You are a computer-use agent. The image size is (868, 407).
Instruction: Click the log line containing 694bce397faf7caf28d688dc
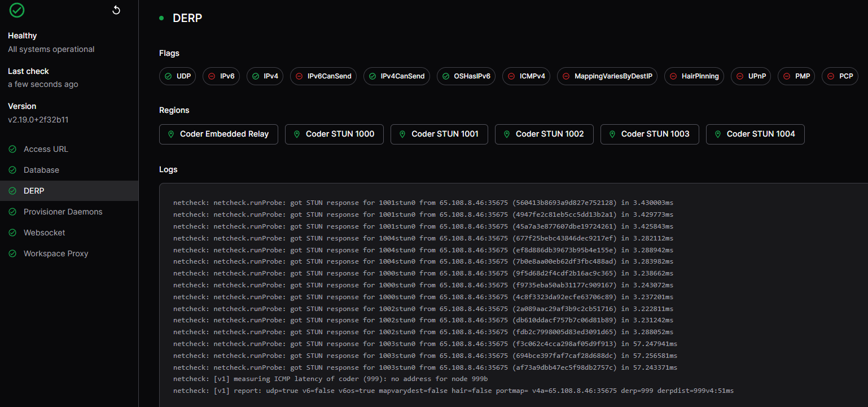coord(426,356)
